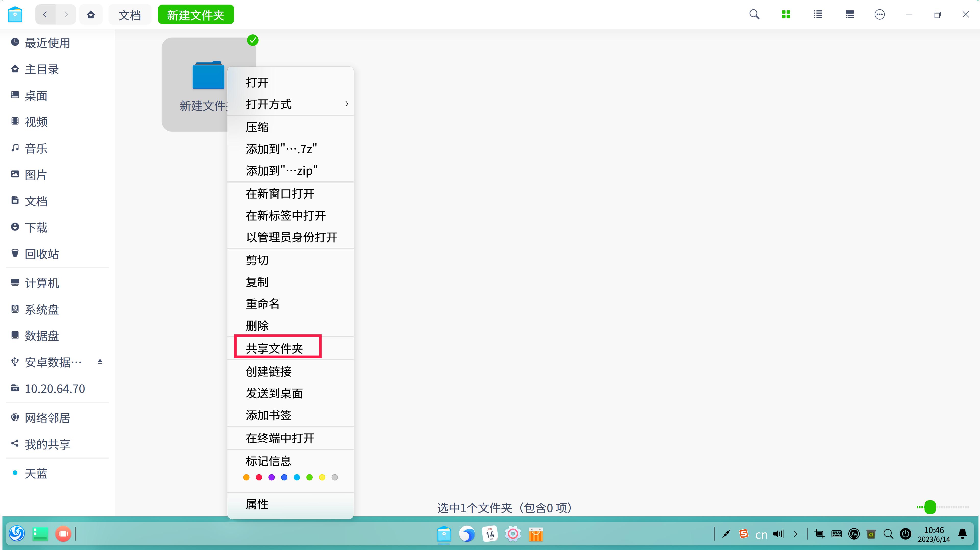Select 创建链接
The width and height of the screenshot is (980, 550).
tap(290, 371)
